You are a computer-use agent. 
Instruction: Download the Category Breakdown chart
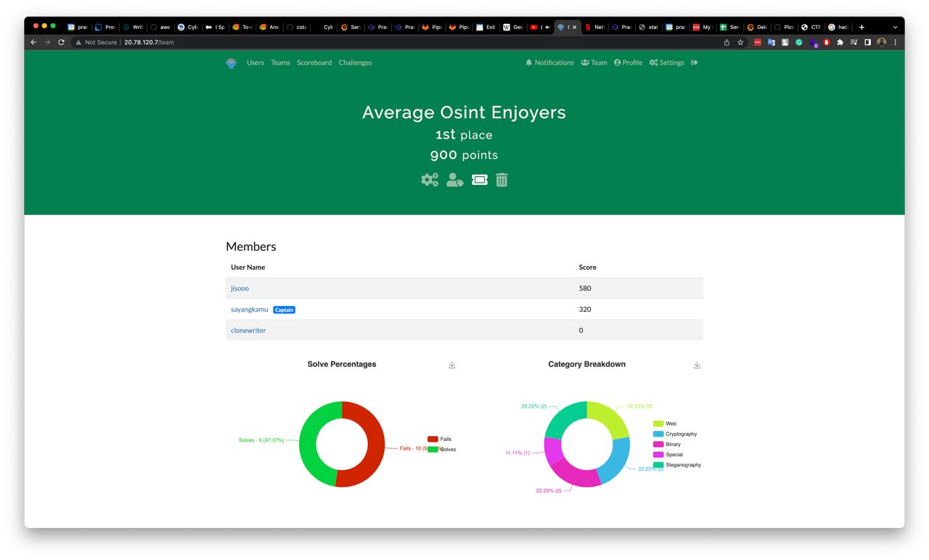[697, 365]
